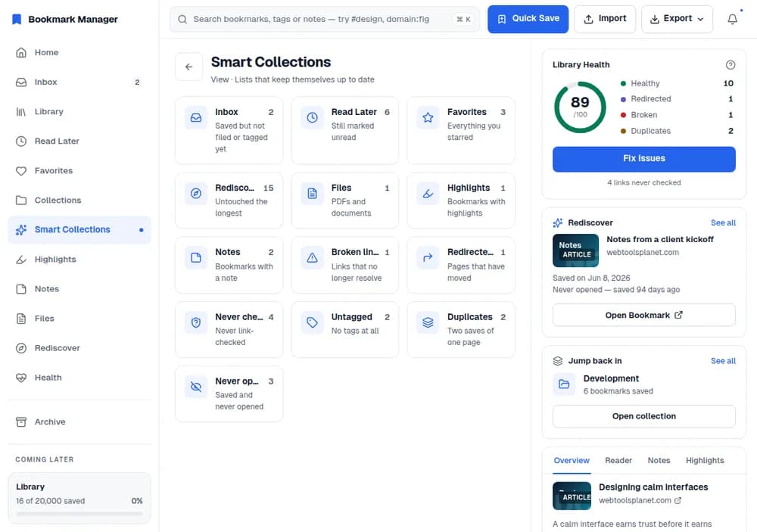Viewport: 757px width, 532px height.
Task: Click the 89/100 health score ring
Action: (x=580, y=107)
